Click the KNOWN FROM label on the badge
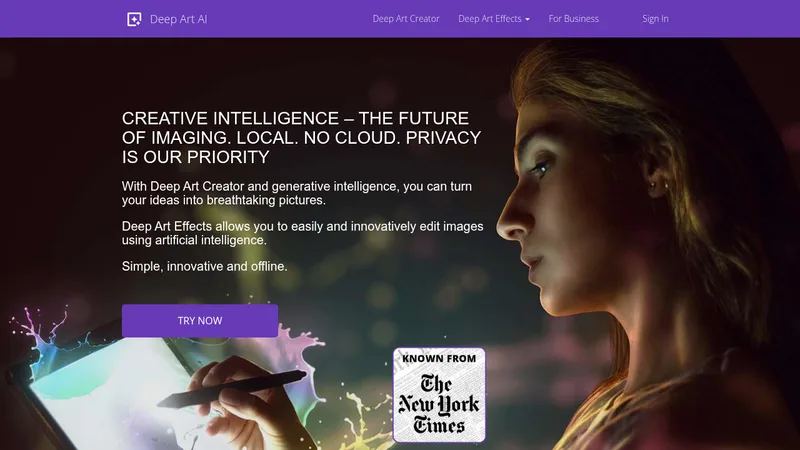This screenshot has width=800, height=450. coord(439,359)
